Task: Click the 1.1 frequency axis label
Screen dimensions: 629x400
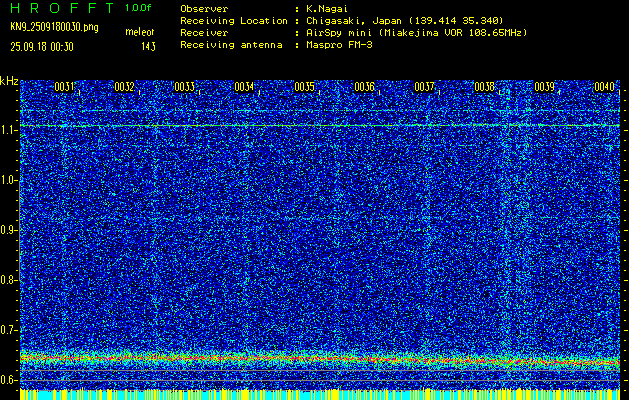Action: click(x=7, y=130)
